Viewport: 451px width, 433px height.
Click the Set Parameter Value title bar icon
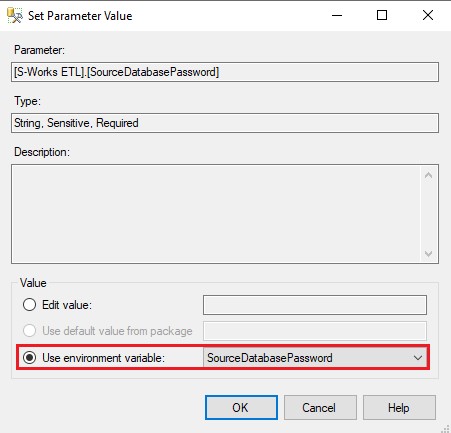click(x=15, y=15)
